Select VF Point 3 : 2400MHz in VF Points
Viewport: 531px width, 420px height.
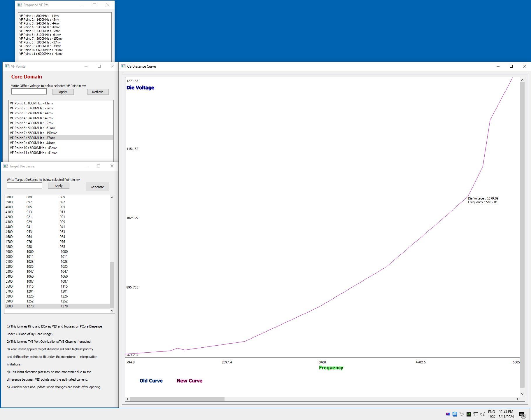pos(61,113)
